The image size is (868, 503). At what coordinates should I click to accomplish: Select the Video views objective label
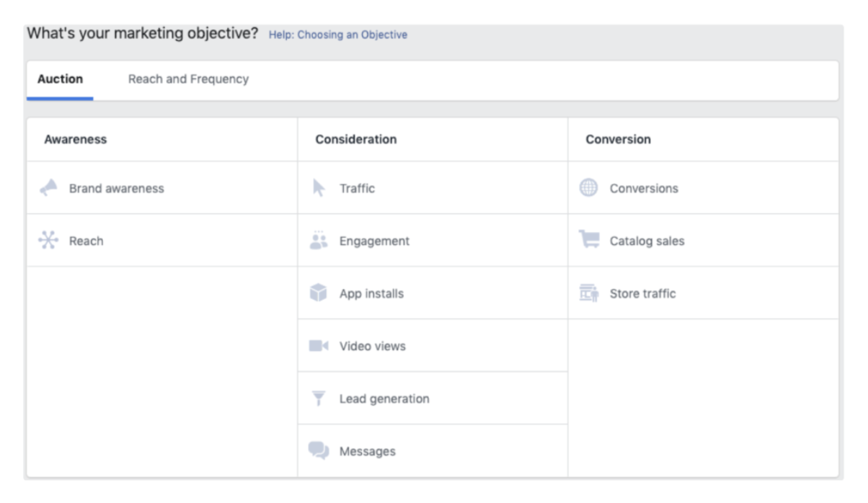coord(373,347)
